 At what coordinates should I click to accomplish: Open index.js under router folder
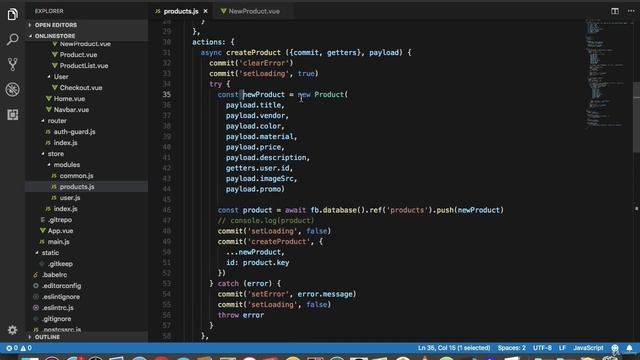click(x=65, y=143)
